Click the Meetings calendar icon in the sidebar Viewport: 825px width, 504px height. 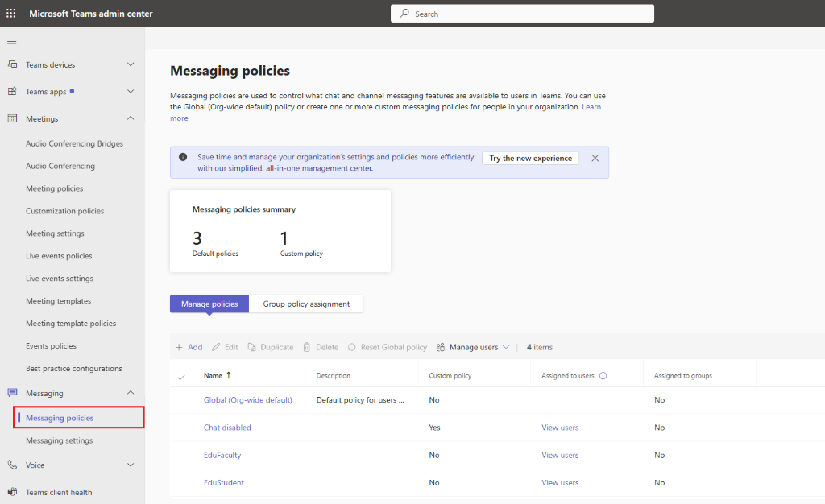pos(12,118)
